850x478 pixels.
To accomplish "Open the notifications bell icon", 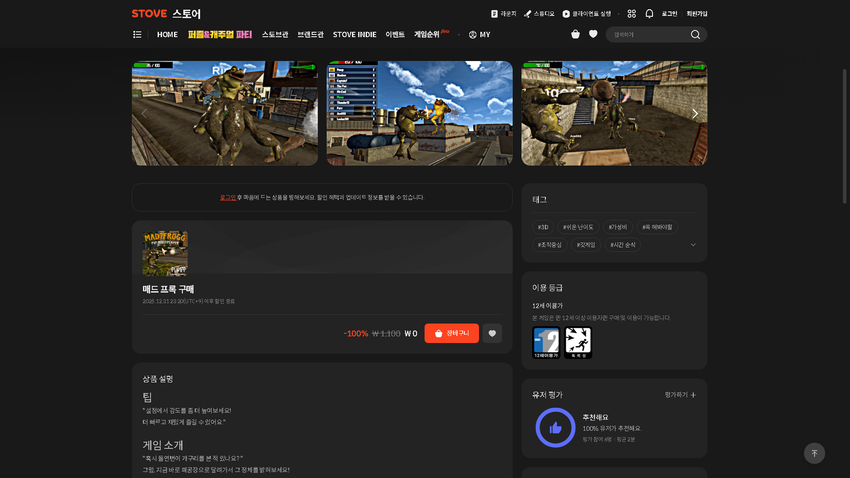I will (649, 14).
